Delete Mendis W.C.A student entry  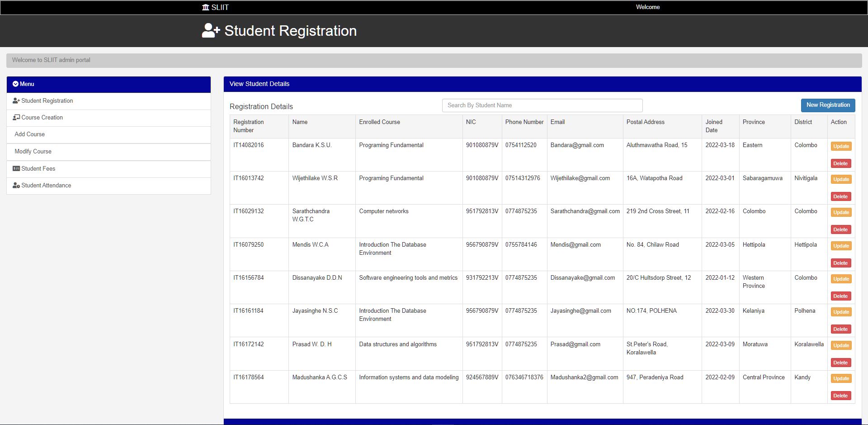[840, 263]
